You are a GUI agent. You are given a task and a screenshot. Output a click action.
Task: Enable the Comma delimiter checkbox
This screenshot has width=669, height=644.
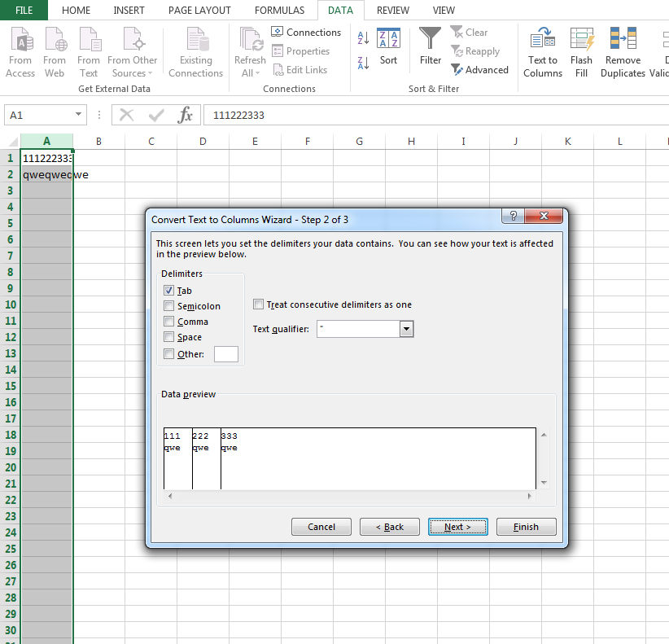(x=169, y=322)
